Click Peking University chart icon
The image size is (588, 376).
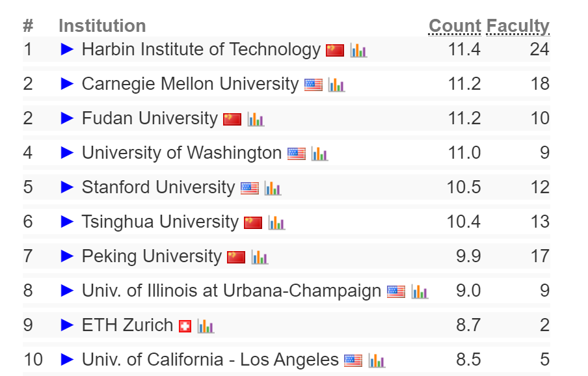[260, 257]
